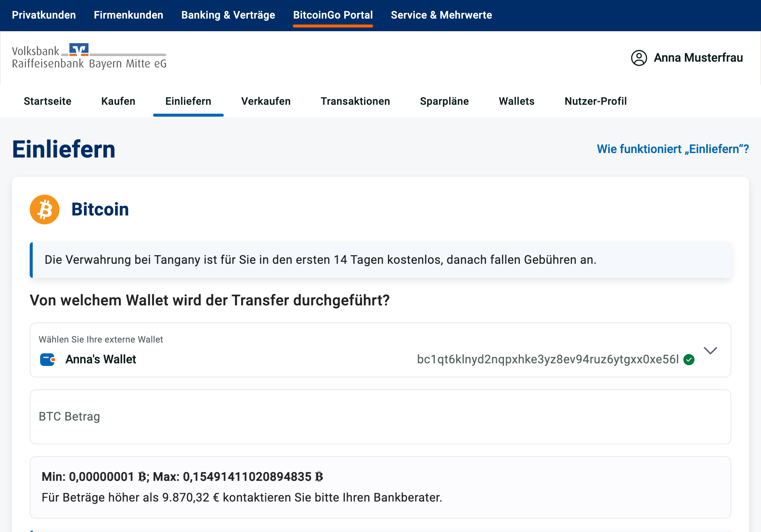Image resolution: width=761 pixels, height=532 pixels.
Task: Click the Volksbank Raiffeisenbank logo
Action: pyautogui.click(x=89, y=57)
